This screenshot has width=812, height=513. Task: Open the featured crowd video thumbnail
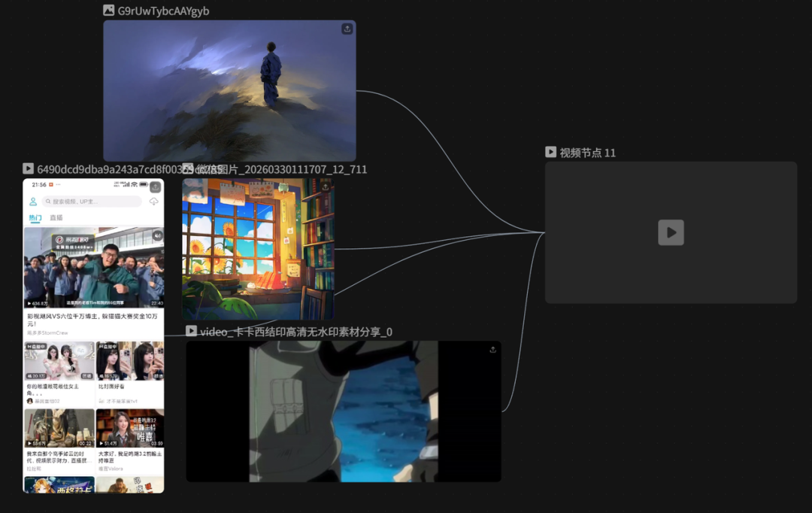pos(94,267)
